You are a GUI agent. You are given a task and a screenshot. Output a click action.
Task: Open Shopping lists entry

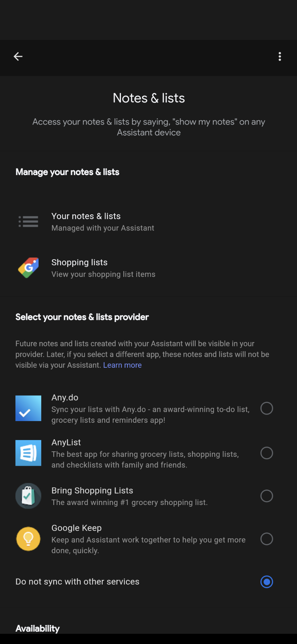point(148,268)
